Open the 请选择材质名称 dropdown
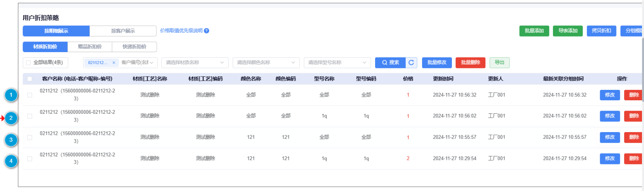 tap(195, 62)
